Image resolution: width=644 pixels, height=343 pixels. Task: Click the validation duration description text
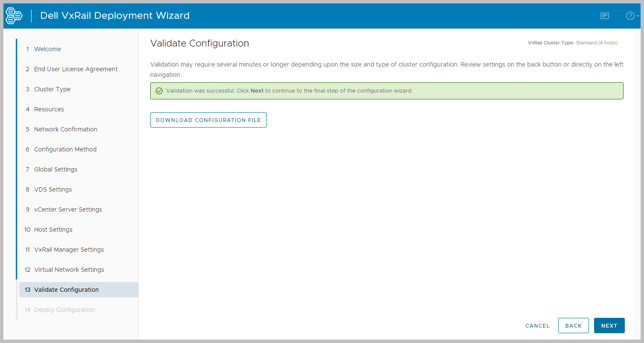(x=387, y=70)
